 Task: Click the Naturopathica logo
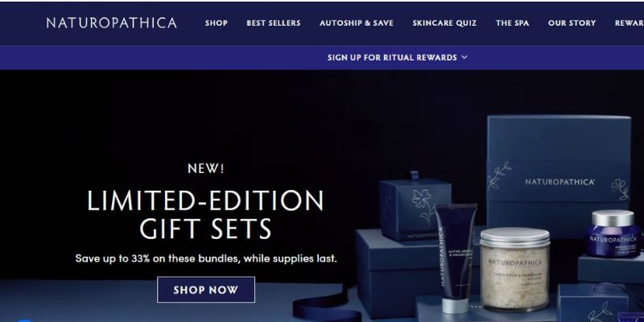coord(112,23)
